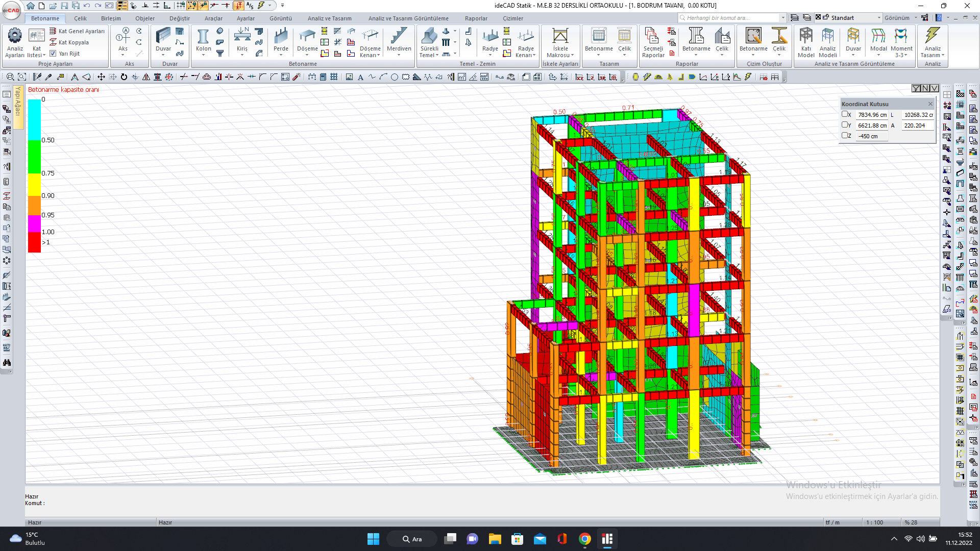980x551 pixels.
Task: Open Çelik tasarım icon
Action: click(624, 41)
